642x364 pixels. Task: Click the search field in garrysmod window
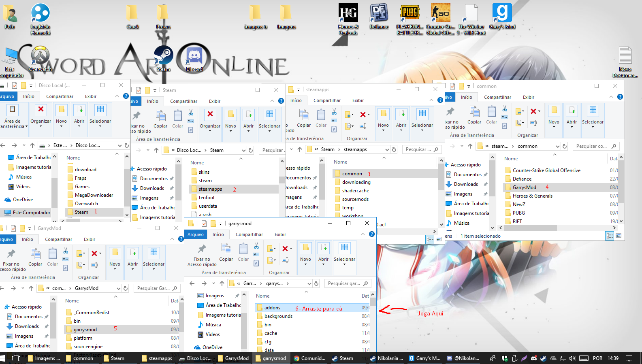347,283
